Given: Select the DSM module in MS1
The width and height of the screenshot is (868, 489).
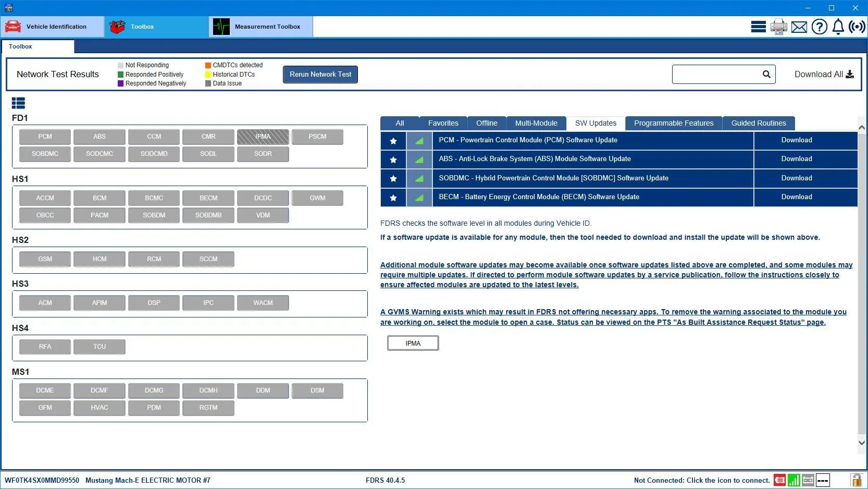Looking at the screenshot, I should [x=317, y=391].
